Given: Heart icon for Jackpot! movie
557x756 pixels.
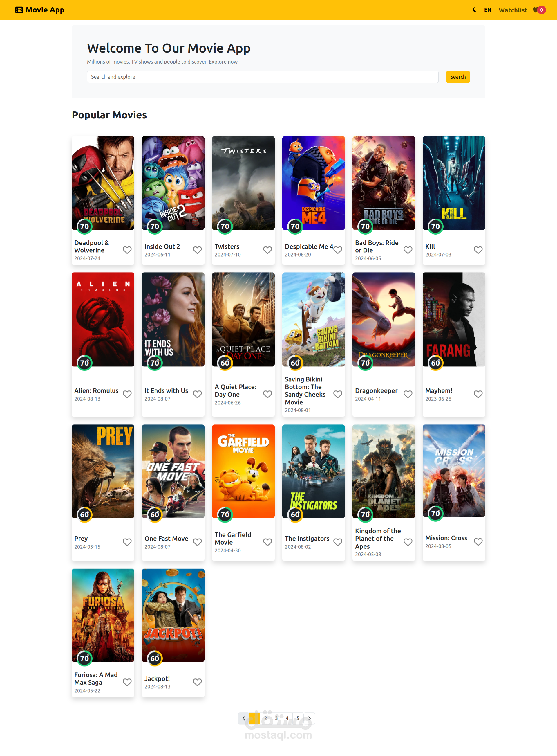Looking at the screenshot, I should click(x=197, y=682).
